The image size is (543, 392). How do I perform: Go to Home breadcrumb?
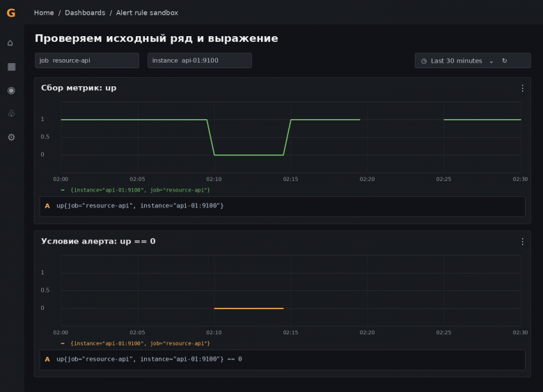(44, 13)
